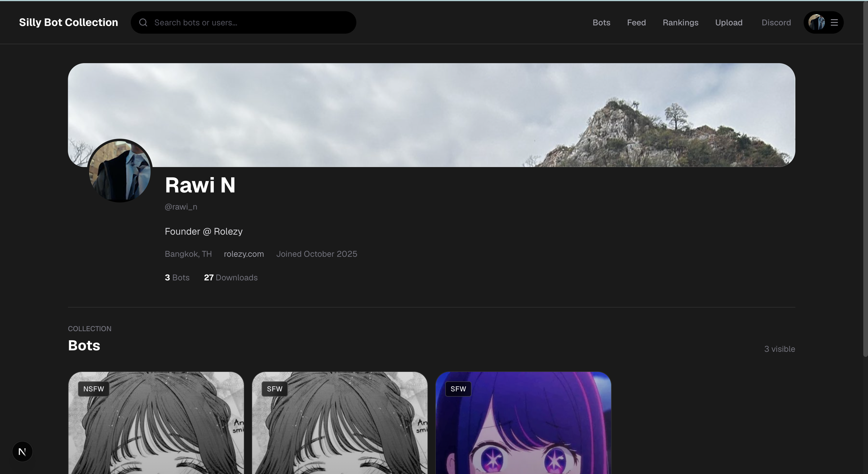Open the Discord link
This screenshot has width=868, height=474.
point(776,22)
